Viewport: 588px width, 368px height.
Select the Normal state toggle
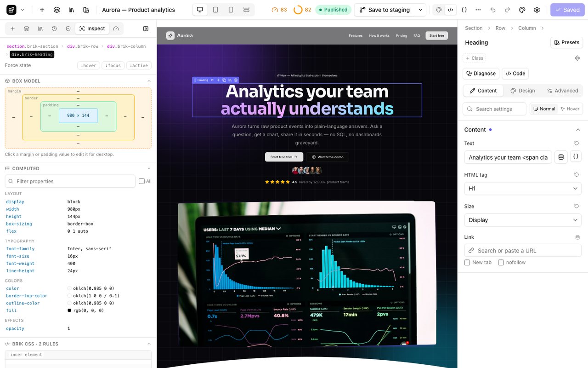click(544, 109)
